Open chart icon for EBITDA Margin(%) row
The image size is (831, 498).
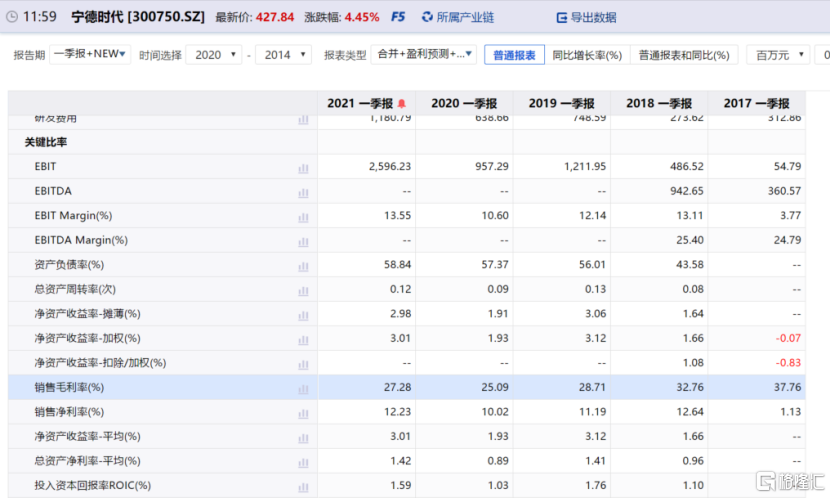coord(303,242)
